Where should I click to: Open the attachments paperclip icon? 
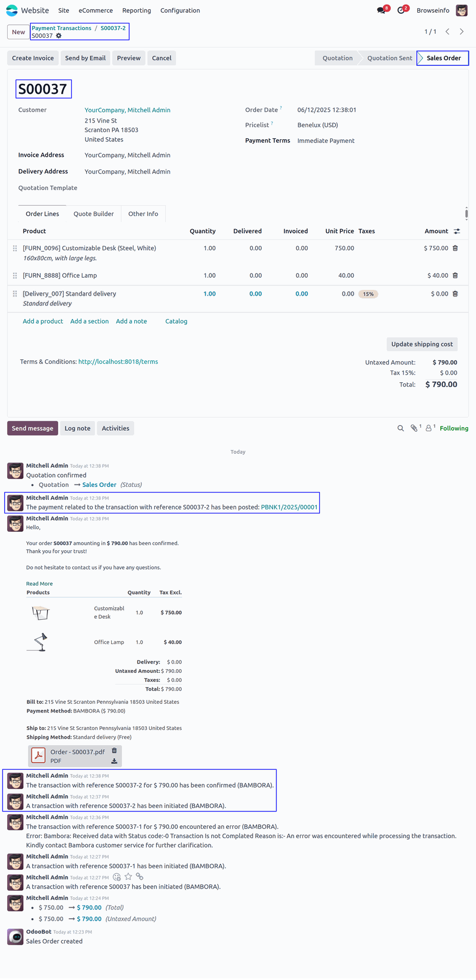click(x=414, y=428)
